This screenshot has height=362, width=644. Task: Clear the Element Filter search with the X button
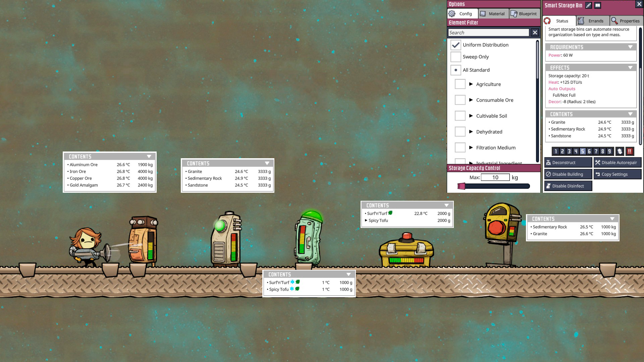pos(535,33)
